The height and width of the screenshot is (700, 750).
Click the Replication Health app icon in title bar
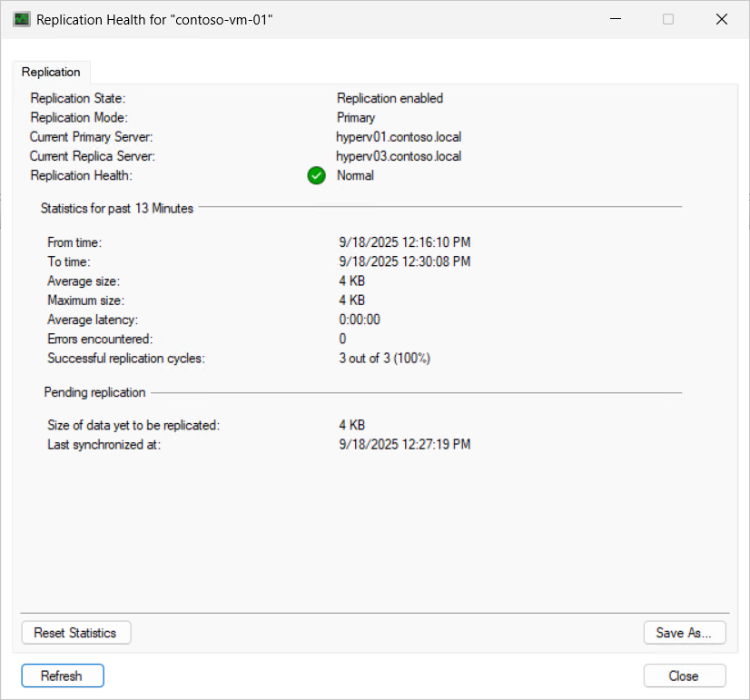click(x=22, y=20)
